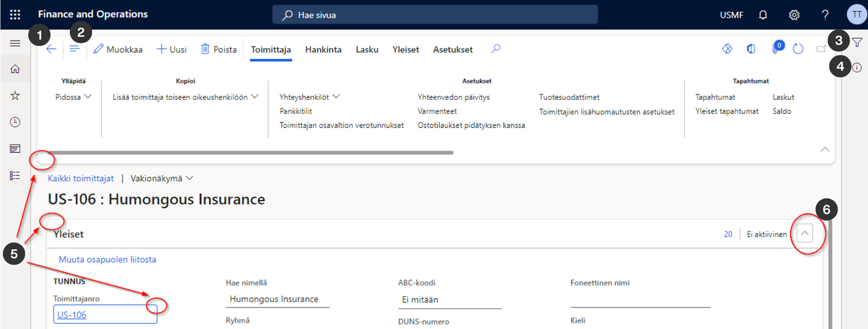The height and width of the screenshot is (329, 868).
Task: Open the TT user profile avatar
Action: click(x=857, y=15)
